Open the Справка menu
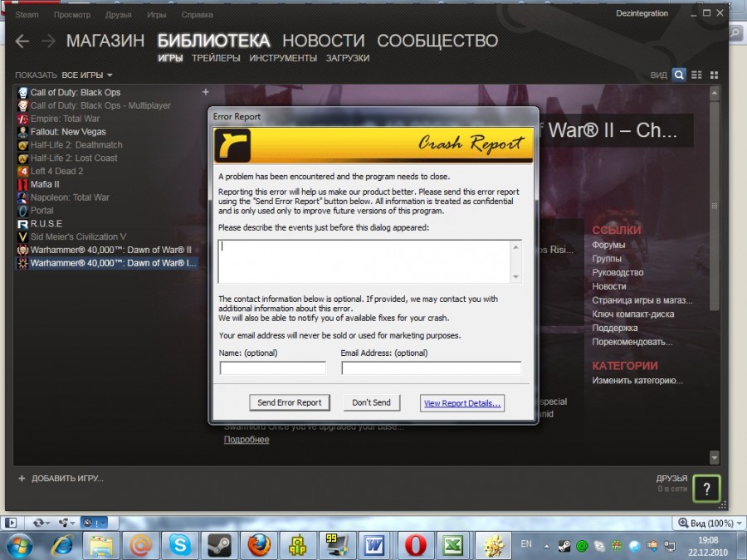This screenshot has height=560, width=747. pos(197,15)
